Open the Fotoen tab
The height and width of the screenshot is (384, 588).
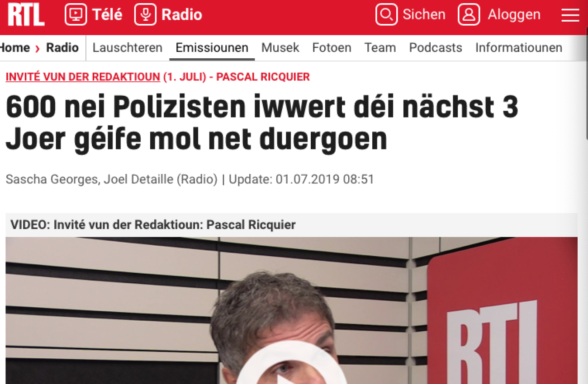point(332,47)
